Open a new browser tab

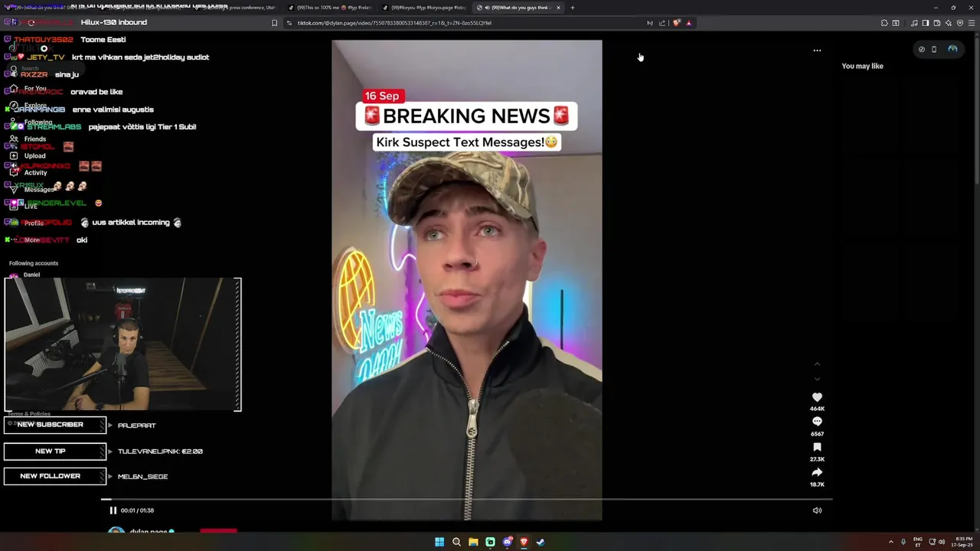tap(572, 8)
